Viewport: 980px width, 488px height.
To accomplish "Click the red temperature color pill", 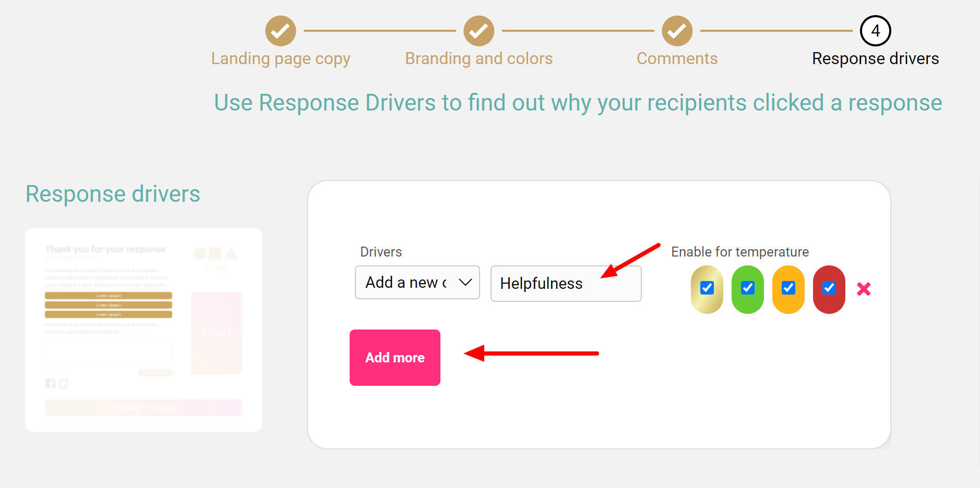I will (x=829, y=289).
